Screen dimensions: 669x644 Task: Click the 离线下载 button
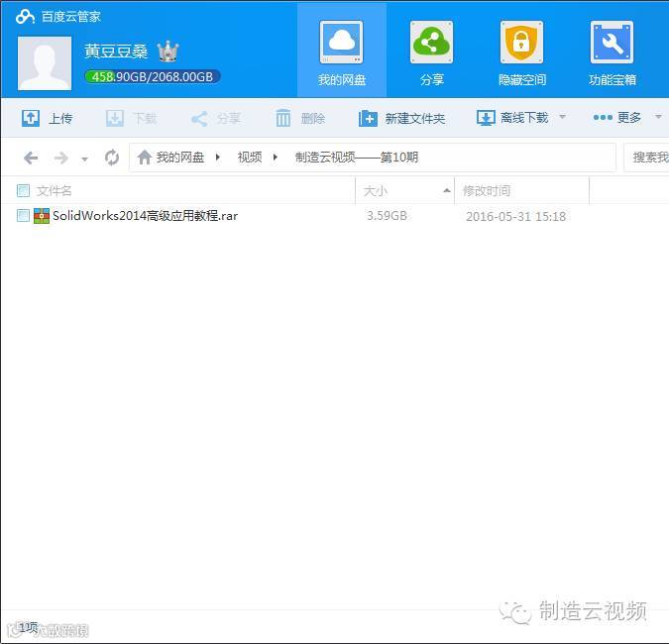[512, 117]
